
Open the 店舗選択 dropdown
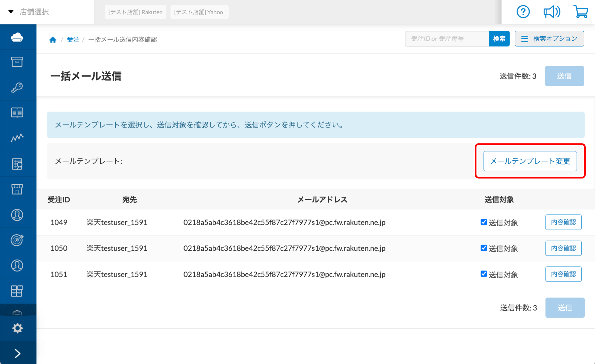(x=29, y=12)
